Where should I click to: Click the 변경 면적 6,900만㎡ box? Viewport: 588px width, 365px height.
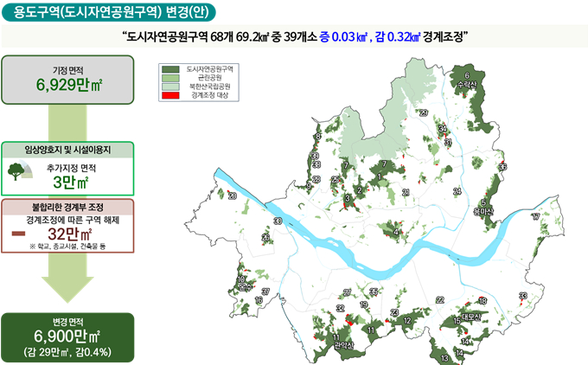point(67,336)
